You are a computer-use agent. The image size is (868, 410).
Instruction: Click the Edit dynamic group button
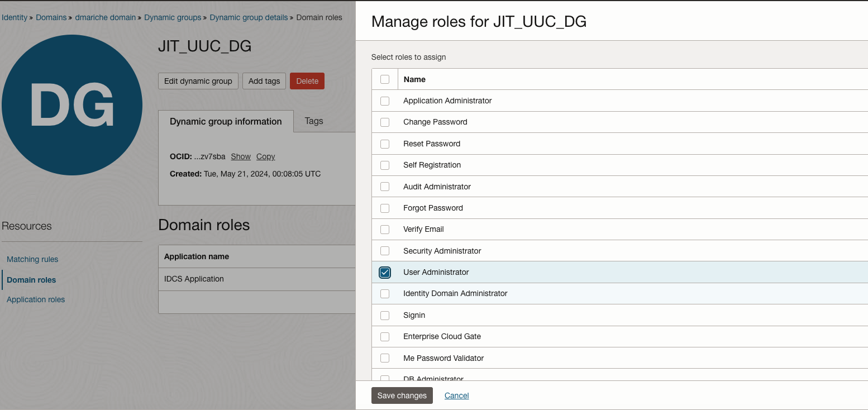tap(198, 81)
